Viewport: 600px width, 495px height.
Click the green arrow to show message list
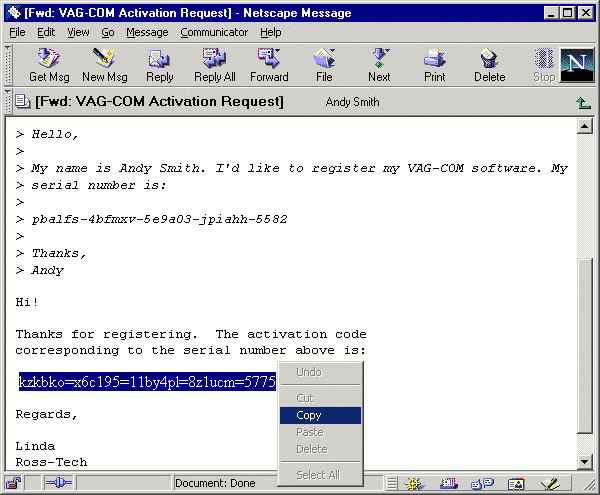point(583,102)
